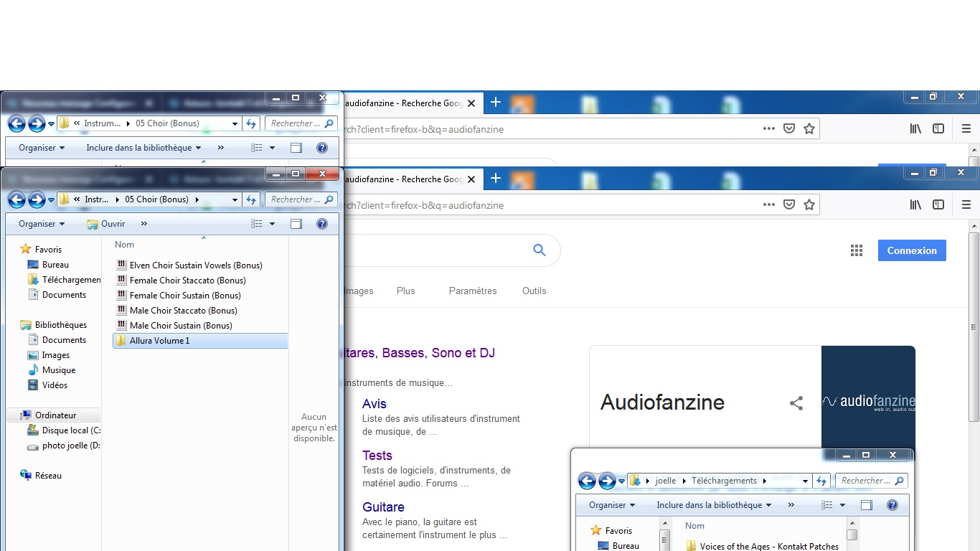The height and width of the screenshot is (551, 980).
Task: Click the Rechercher field in Téléchargements window
Action: [x=866, y=481]
